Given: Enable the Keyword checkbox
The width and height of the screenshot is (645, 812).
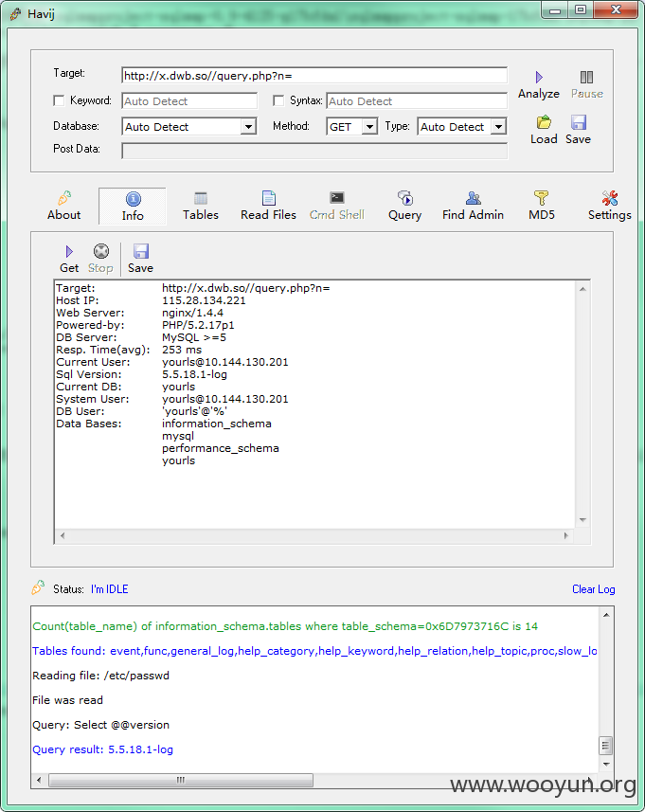Looking at the screenshot, I should [x=59, y=100].
